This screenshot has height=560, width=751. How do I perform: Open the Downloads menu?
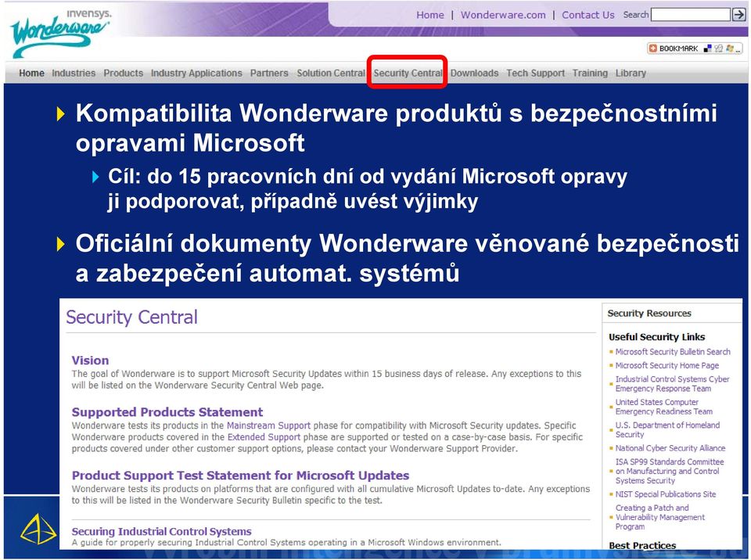click(x=474, y=74)
